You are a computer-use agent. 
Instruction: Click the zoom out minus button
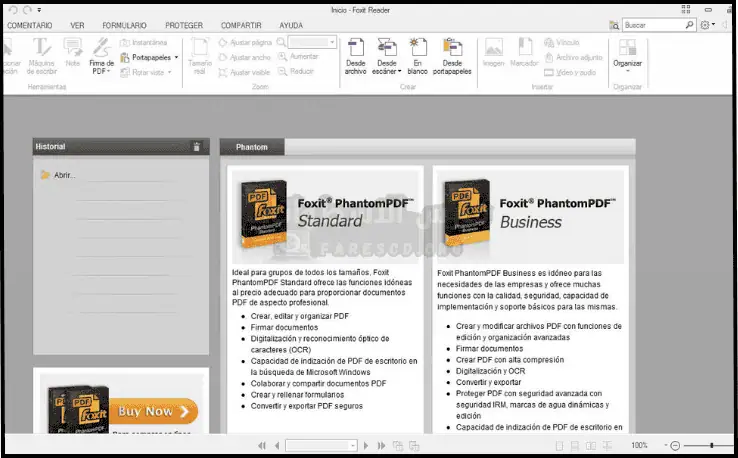676,445
